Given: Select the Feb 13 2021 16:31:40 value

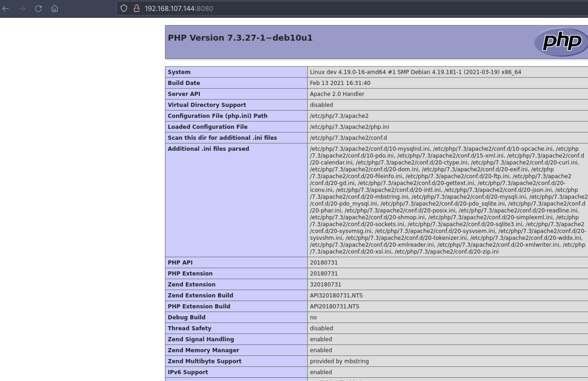Looking at the screenshot, I should click(x=340, y=83).
